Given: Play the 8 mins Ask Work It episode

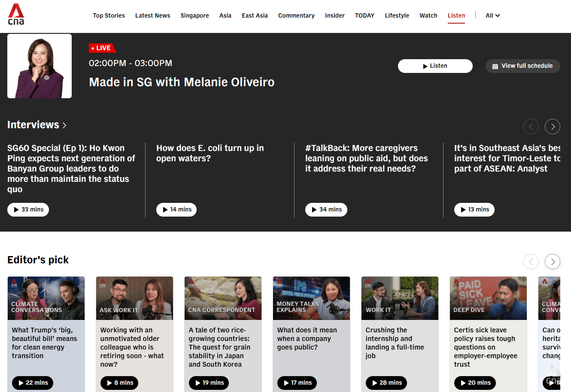Looking at the screenshot, I should tap(119, 383).
